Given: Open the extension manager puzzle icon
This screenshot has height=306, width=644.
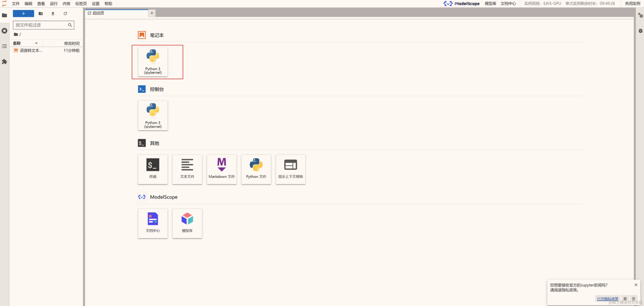Looking at the screenshot, I should click(4, 62).
